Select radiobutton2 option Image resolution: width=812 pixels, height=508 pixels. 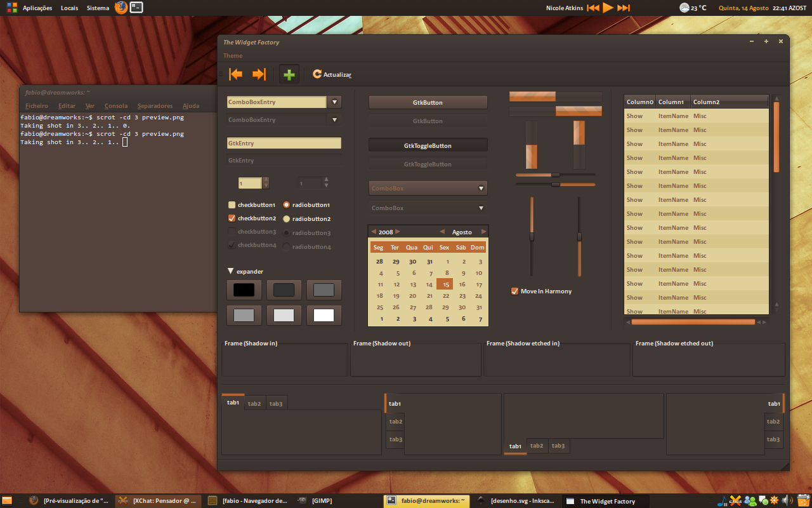tap(287, 219)
